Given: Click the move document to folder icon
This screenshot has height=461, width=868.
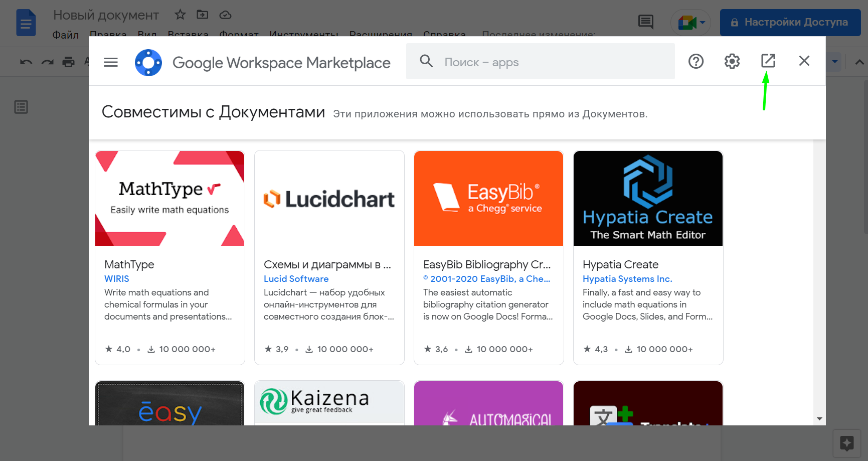Looking at the screenshot, I should (x=203, y=15).
